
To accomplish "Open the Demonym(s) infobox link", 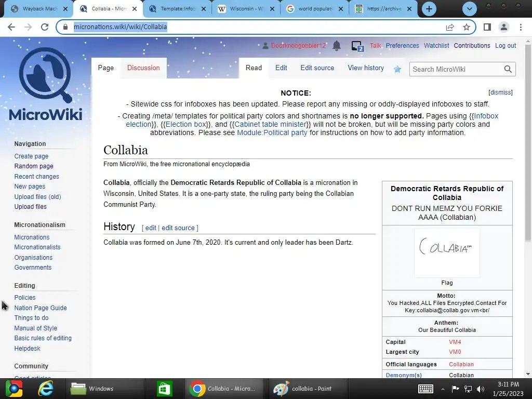I will [x=404, y=375].
